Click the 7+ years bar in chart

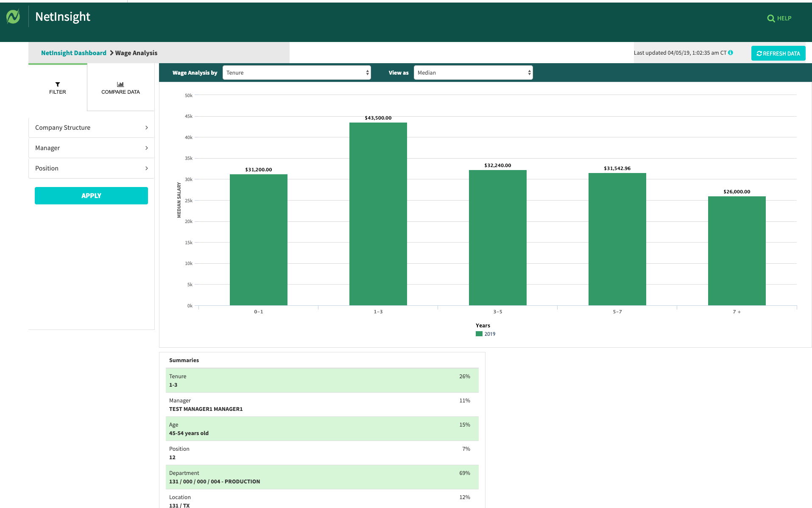[x=737, y=251]
